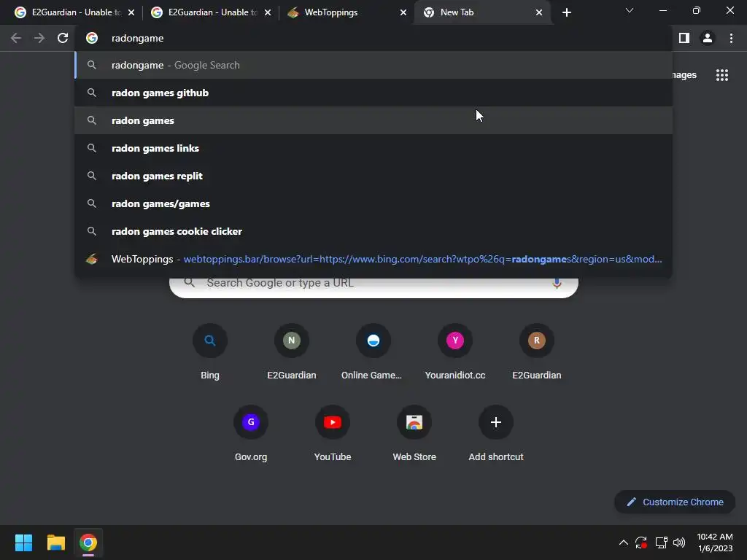Close the first E2Guardian tab
Viewport: 747px width, 560px height.
(x=131, y=12)
